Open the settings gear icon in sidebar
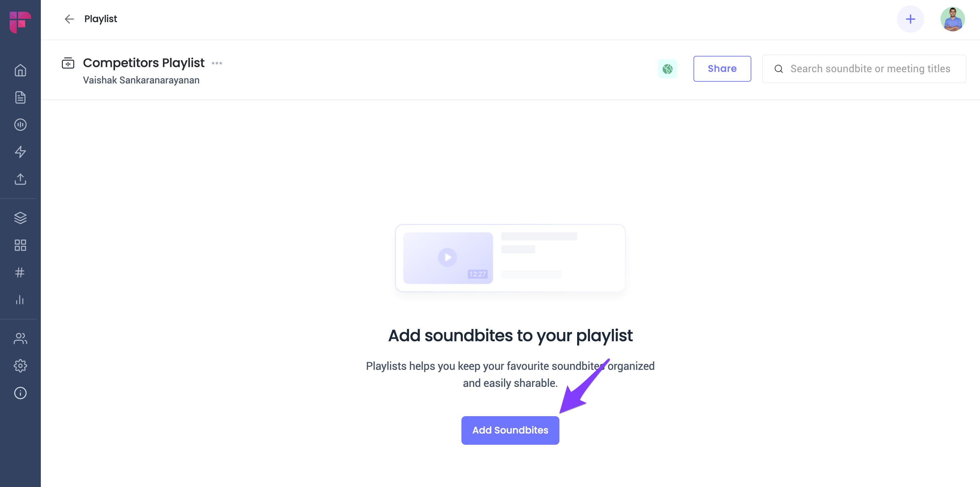The image size is (980, 487). point(20,365)
